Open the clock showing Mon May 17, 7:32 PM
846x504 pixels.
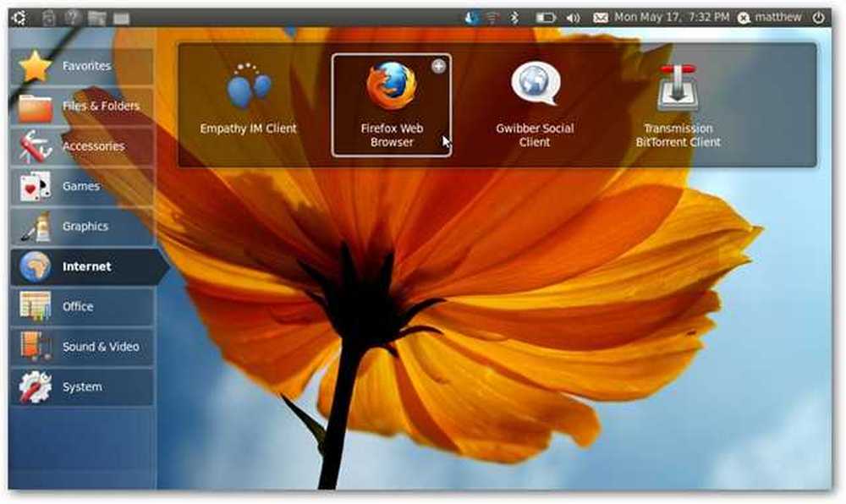(672, 17)
